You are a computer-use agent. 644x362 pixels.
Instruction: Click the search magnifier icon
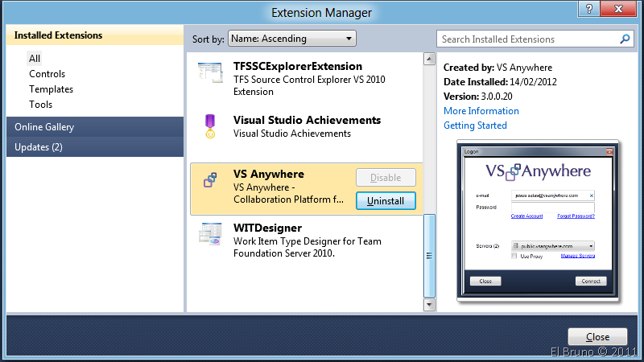click(x=625, y=39)
